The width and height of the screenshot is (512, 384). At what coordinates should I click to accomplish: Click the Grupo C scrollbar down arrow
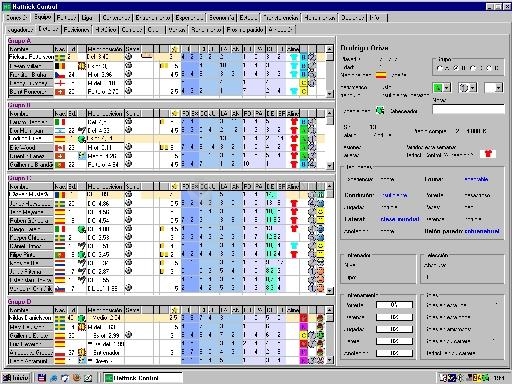pos(330,290)
